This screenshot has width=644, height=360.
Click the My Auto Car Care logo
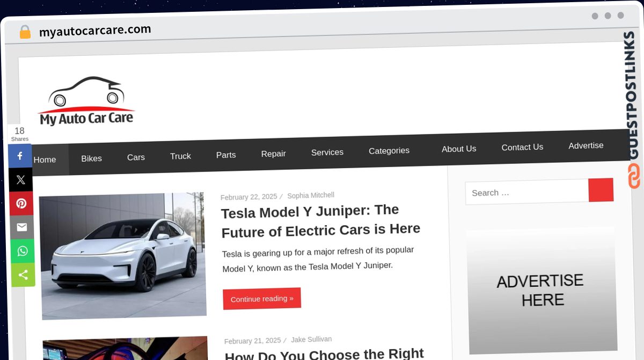click(86, 102)
